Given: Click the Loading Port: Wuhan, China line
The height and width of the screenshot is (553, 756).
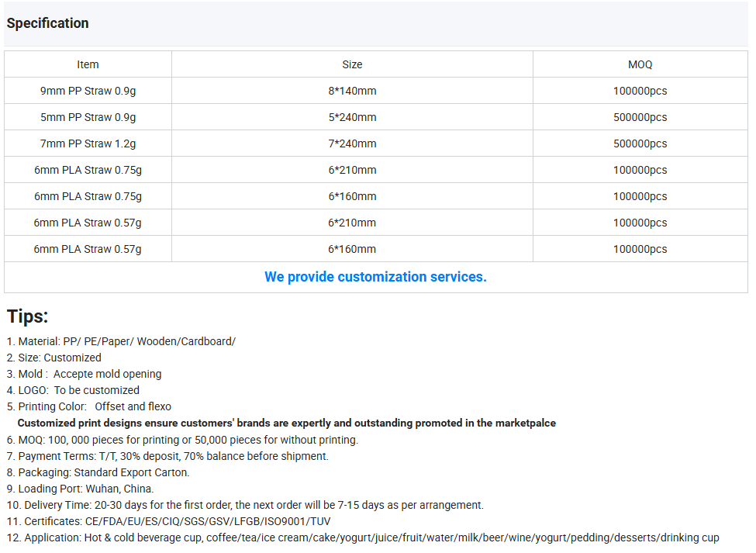Looking at the screenshot, I should click(80, 489).
